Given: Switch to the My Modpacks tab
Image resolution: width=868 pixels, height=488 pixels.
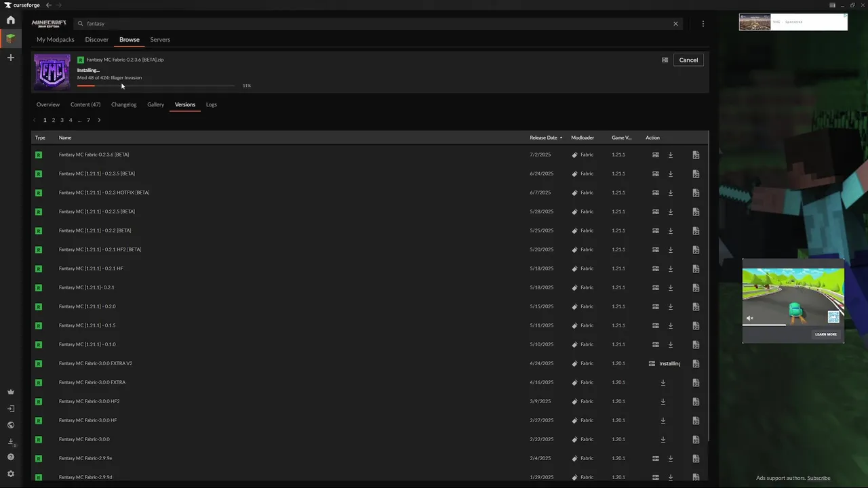Looking at the screenshot, I should pyautogui.click(x=56, y=39).
